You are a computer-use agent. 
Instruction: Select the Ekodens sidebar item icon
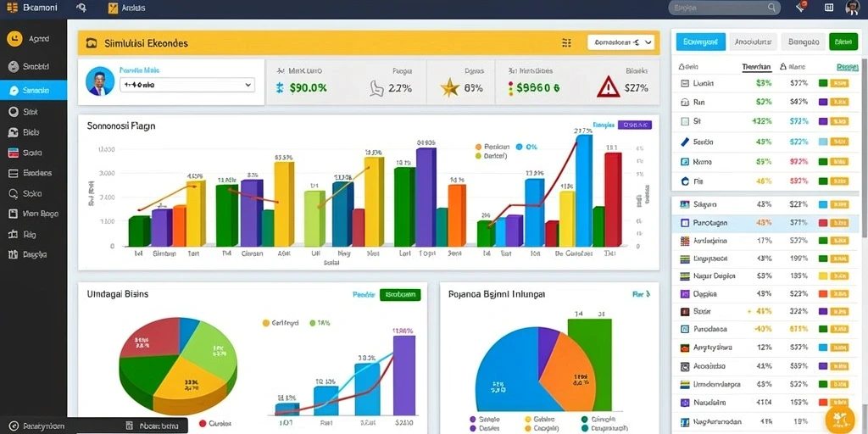click(14, 173)
